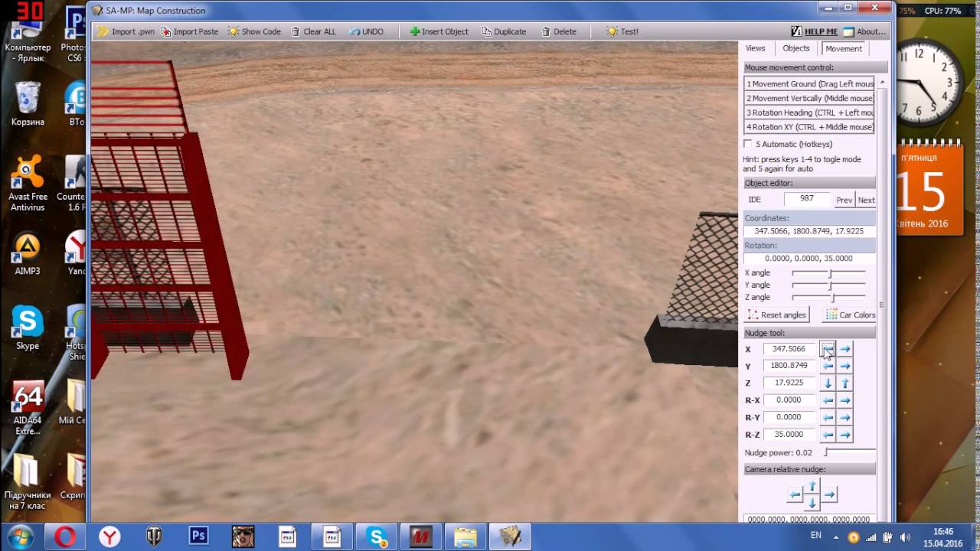The width and height of the screenshot is (980, 551).
Task: Click the Coordinates value field
Action: point(809,231)
